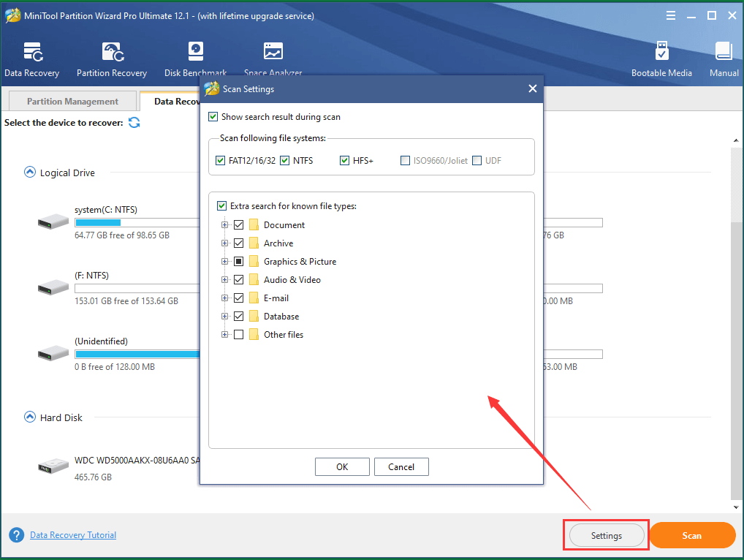Confirm scan settings with OK

pyautogui.click(x=342, y=466)
